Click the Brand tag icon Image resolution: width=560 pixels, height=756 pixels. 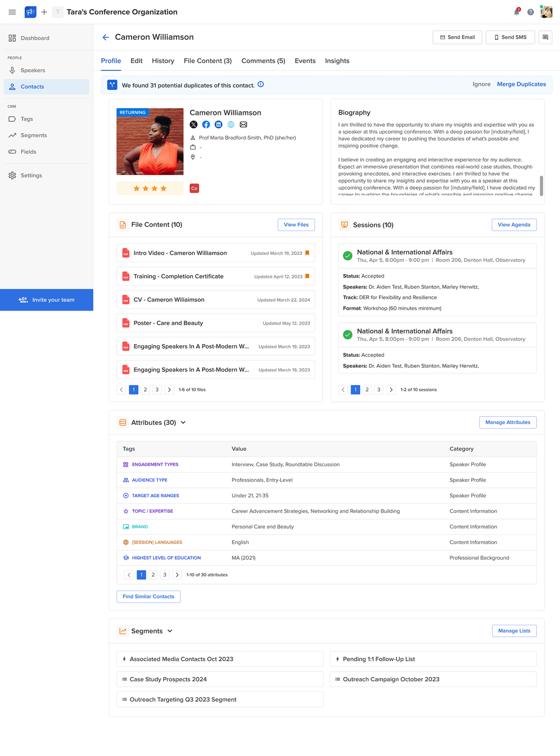click(126, 527)
